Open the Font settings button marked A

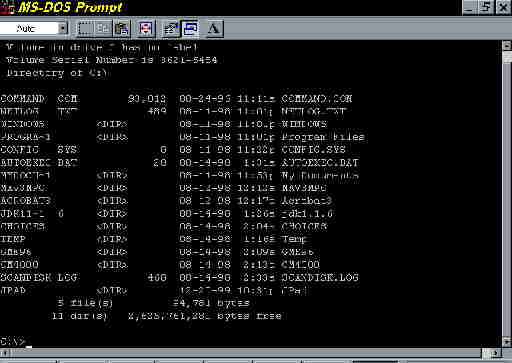(214, 29)
